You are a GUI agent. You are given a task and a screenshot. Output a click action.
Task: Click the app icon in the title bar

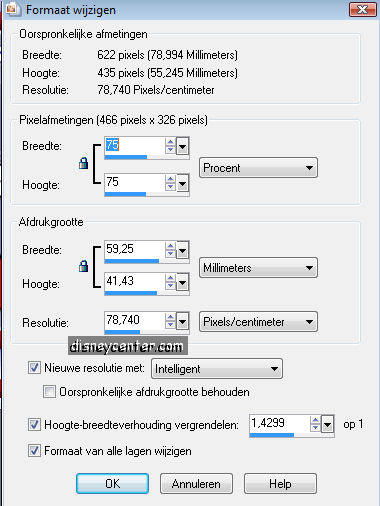[x=11, y=9]
